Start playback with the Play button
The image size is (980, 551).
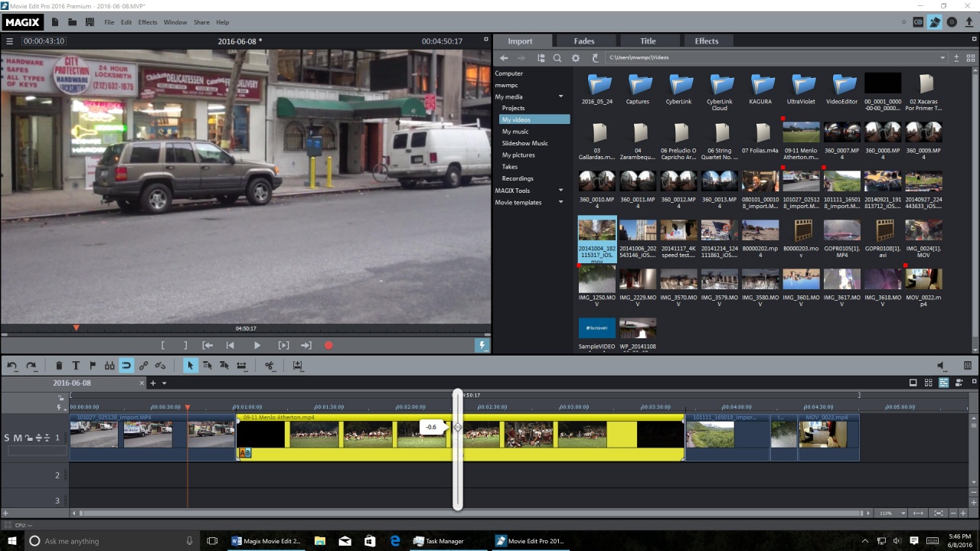tap(256, 346)
